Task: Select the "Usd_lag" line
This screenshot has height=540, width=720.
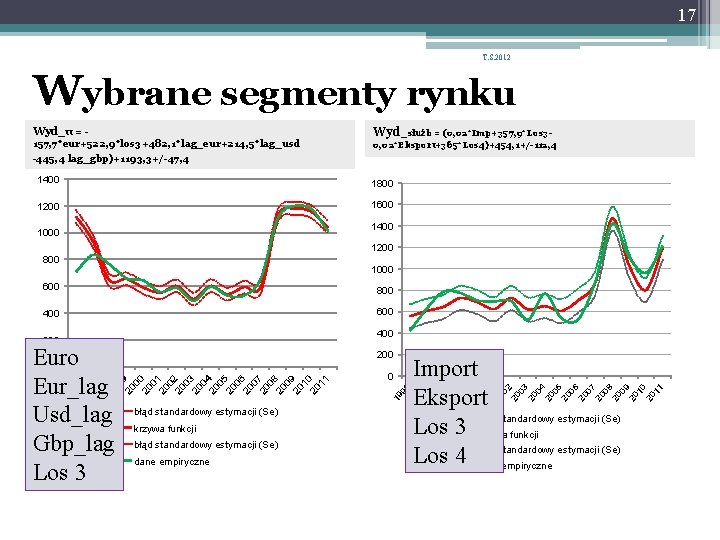Action: [x=73, y=415]
